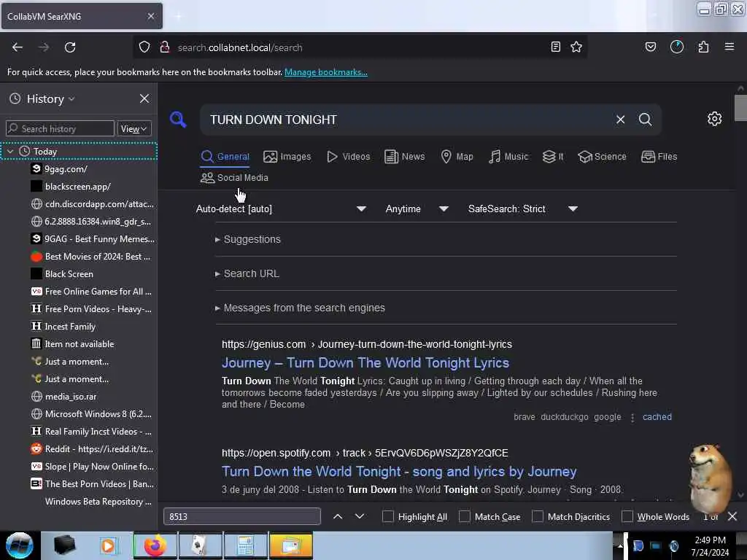This screenshot has height=560, width=747.
Task: Bookmark this page with the star
Action: [576, 47]
